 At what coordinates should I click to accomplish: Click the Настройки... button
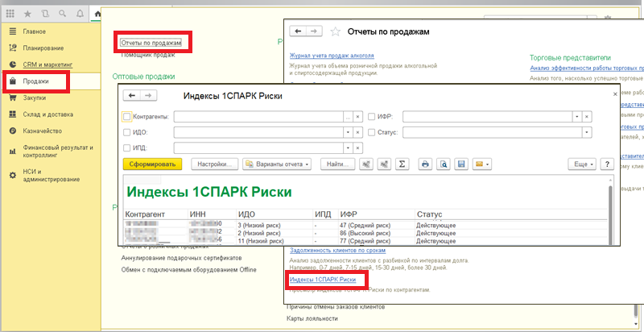point(214,164)
